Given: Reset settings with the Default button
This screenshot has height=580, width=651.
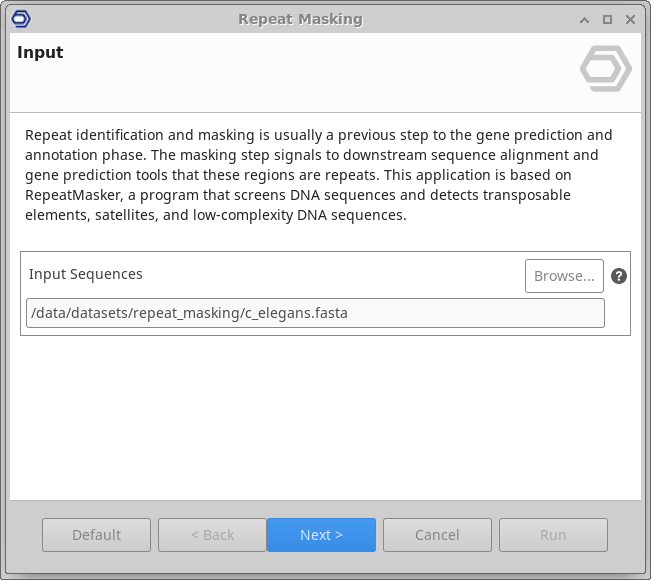Looking at the screenshot, I should 96,535.
